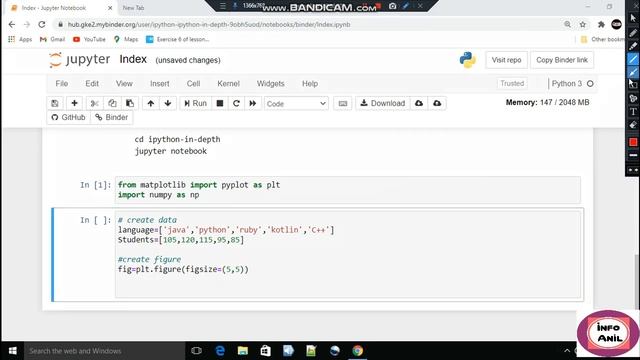This screenshot has height=360, width=640.
Task: Click the Python logo in the header
Action: (467, 60)
